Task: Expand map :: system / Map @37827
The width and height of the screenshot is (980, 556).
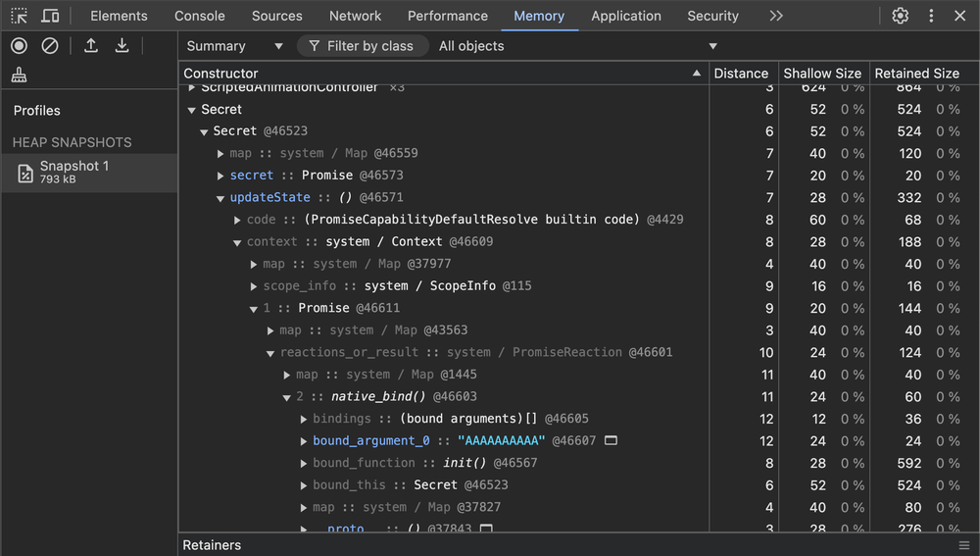Action: coord(303,508)
